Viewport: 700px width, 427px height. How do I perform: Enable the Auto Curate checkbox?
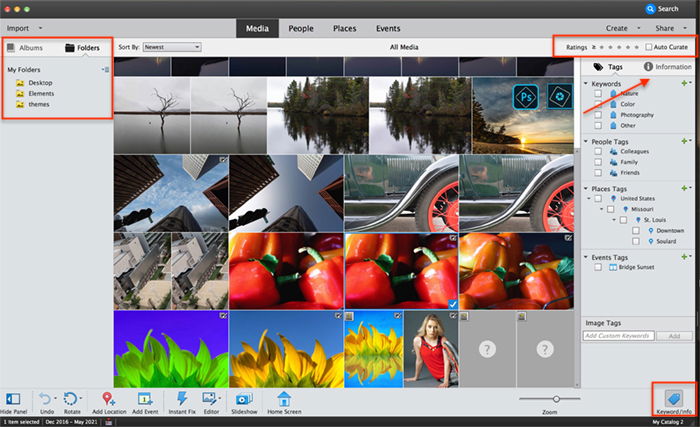[649, 47]
